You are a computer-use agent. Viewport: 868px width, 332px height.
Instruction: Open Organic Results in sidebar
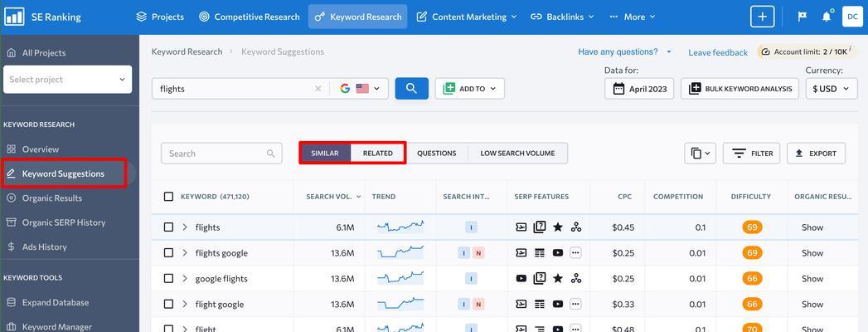click(52, 198)
